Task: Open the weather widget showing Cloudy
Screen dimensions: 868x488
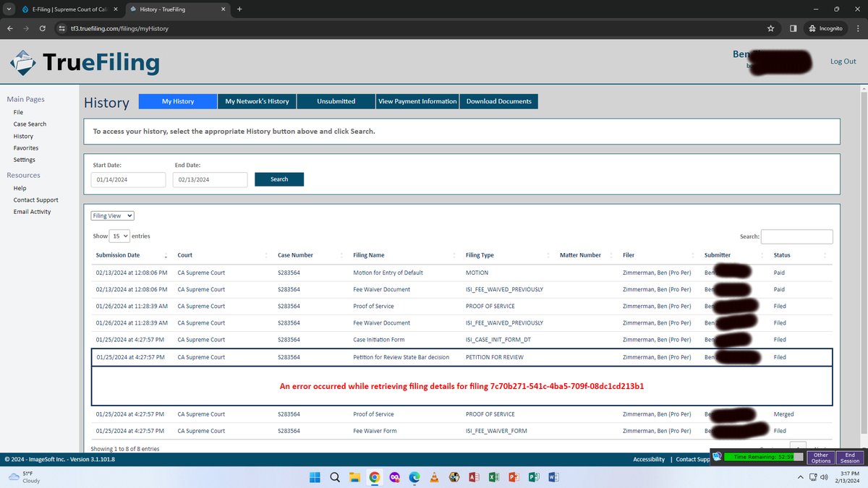Action: pos(25,476)
